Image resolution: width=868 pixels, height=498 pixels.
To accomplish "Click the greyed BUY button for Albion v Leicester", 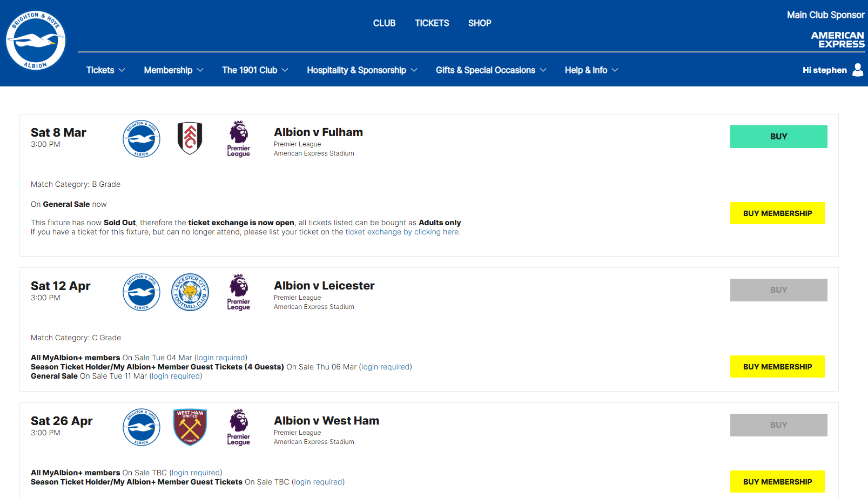I will (778, 290).
